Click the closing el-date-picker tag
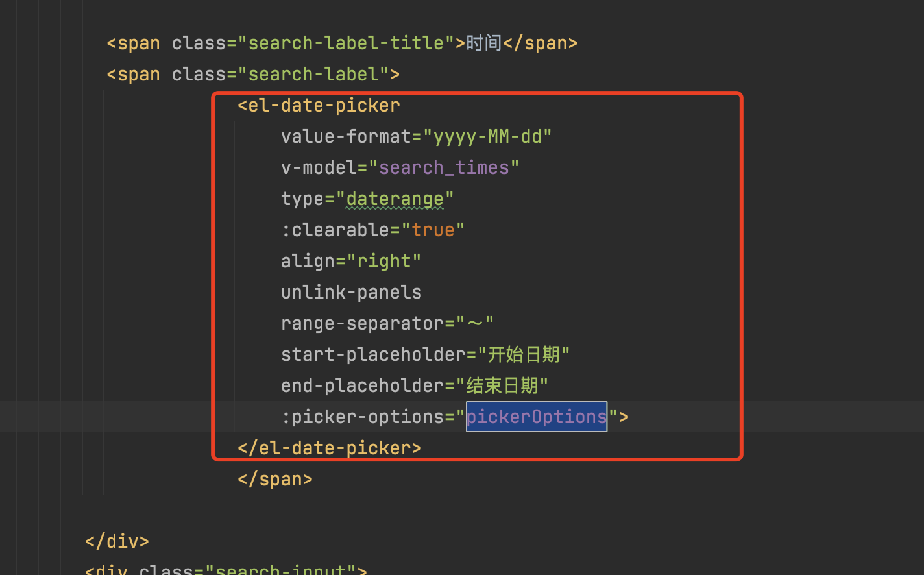Screen dimensions: 924x575 329,448
